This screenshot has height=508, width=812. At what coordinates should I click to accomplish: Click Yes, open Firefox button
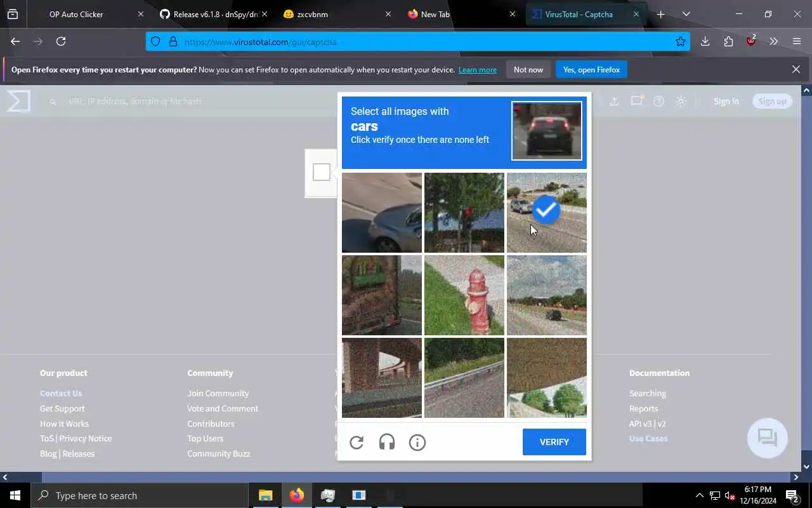(x=591, y=70)
